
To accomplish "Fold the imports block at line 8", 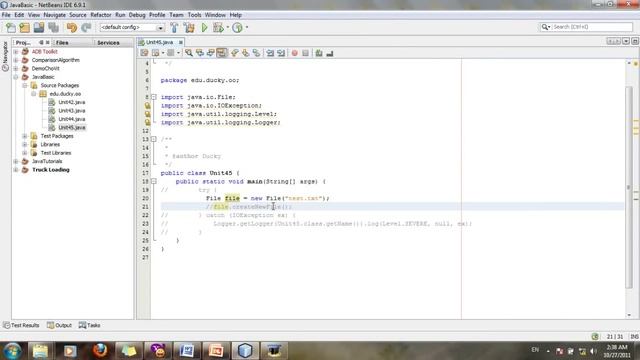I will pos(154,97).
